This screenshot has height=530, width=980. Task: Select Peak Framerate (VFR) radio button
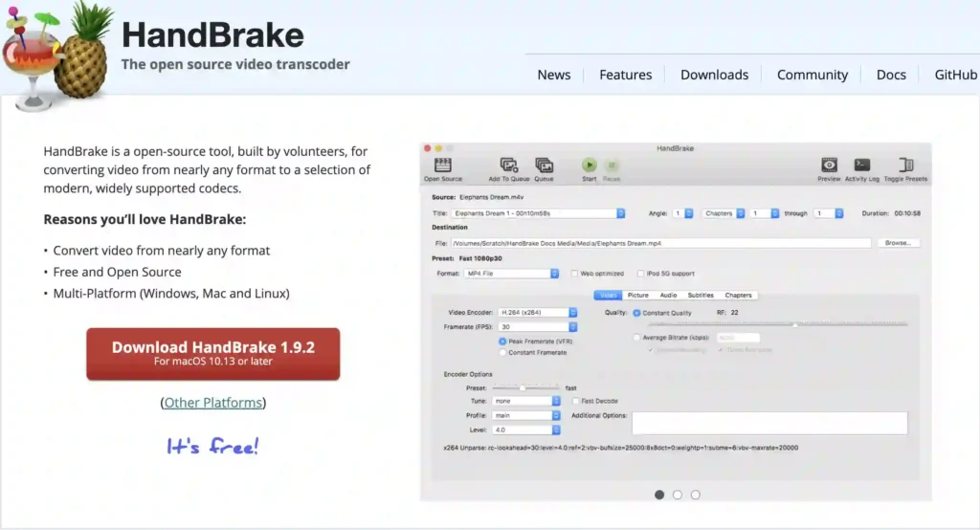point(502,342)
